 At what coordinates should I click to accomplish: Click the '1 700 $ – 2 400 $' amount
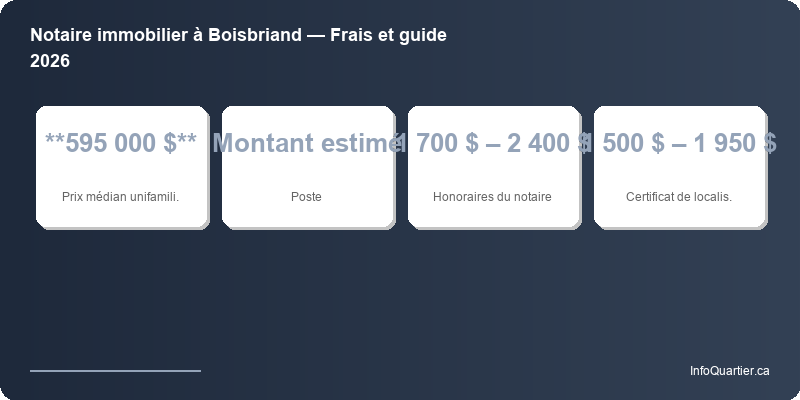[493, 143]
